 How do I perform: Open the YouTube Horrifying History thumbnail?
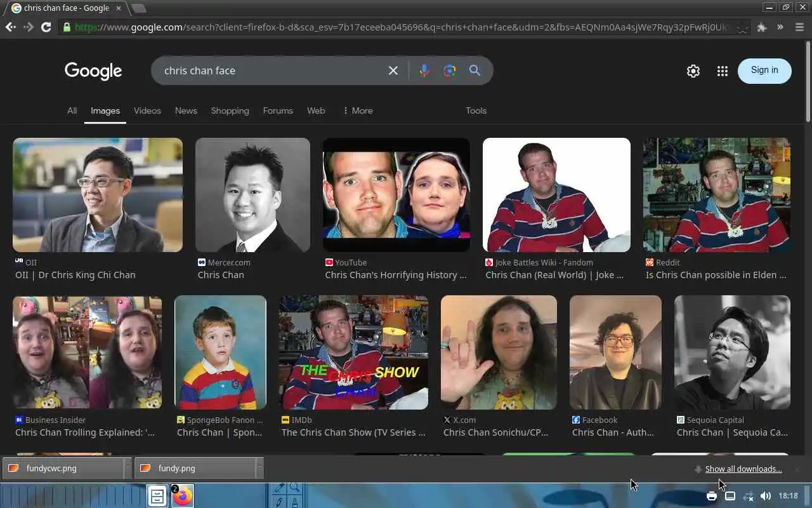[396, 195]
